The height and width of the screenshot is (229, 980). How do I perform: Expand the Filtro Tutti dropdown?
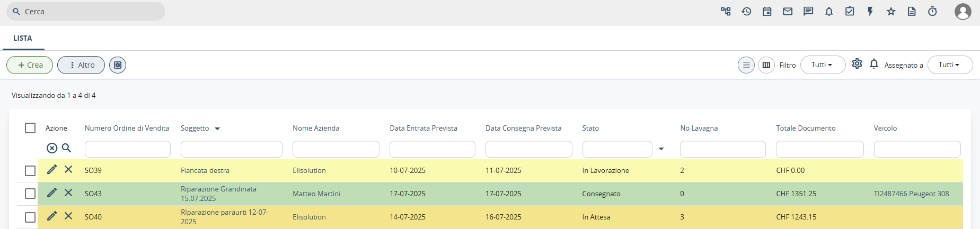[x=822, y=65]
